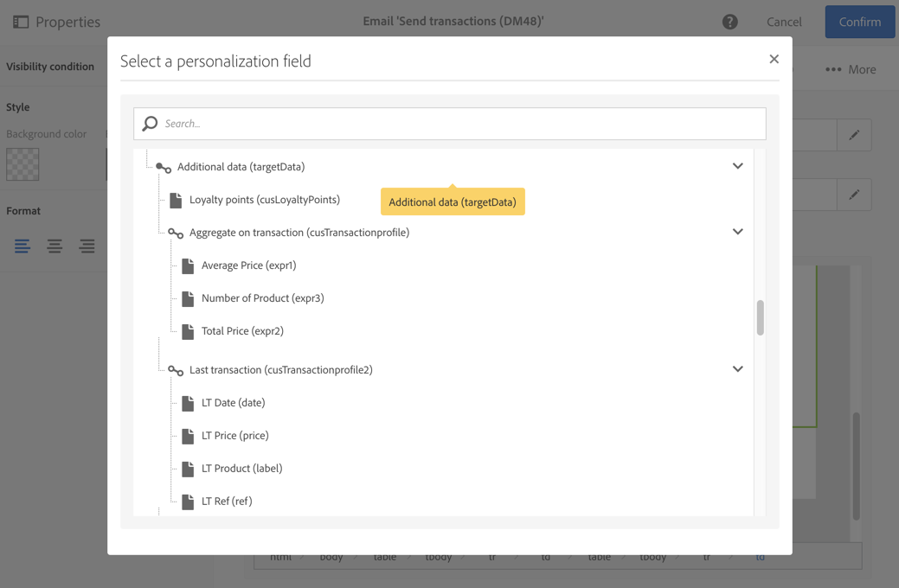Click the help question mark icon
The height and width of the screenshot is (588, 899).
pyautogui.click(x=730, y=22)
